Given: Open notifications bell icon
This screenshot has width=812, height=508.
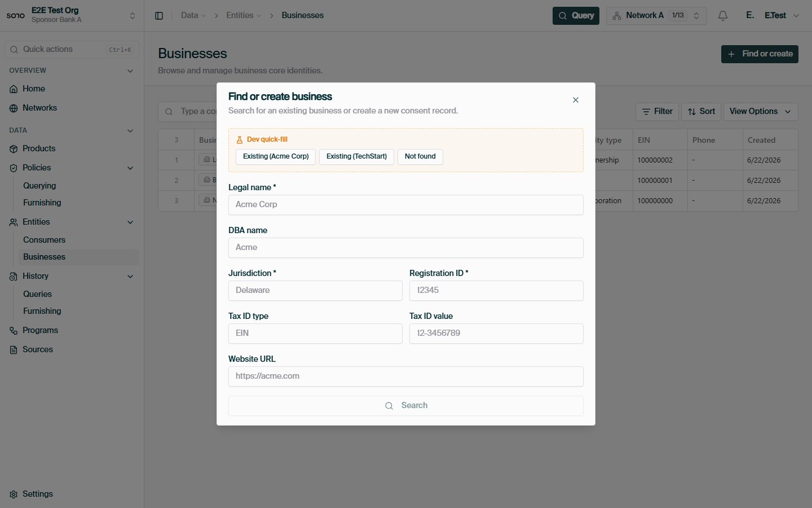Looking at the screenshot, I should [x=723, y=16].
